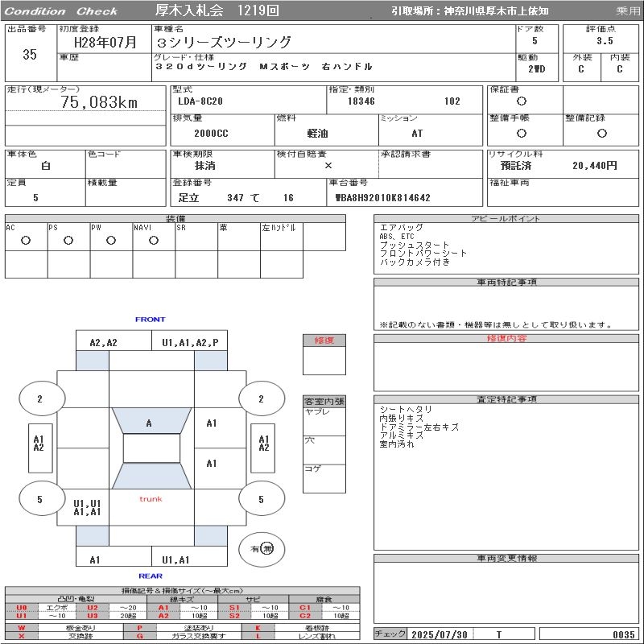644x644 pixels.
Task: Select the appeal point バックカメラ付き
Action: tap(415, 262)
